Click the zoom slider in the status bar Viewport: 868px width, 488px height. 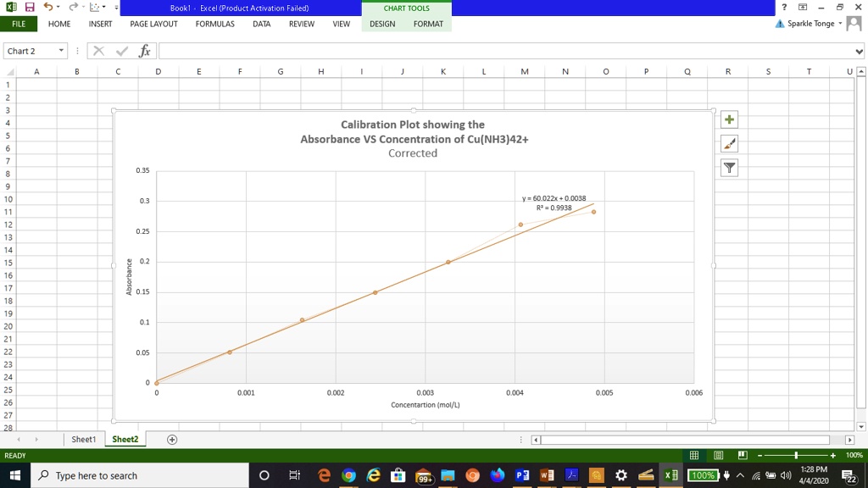point(796,455)
